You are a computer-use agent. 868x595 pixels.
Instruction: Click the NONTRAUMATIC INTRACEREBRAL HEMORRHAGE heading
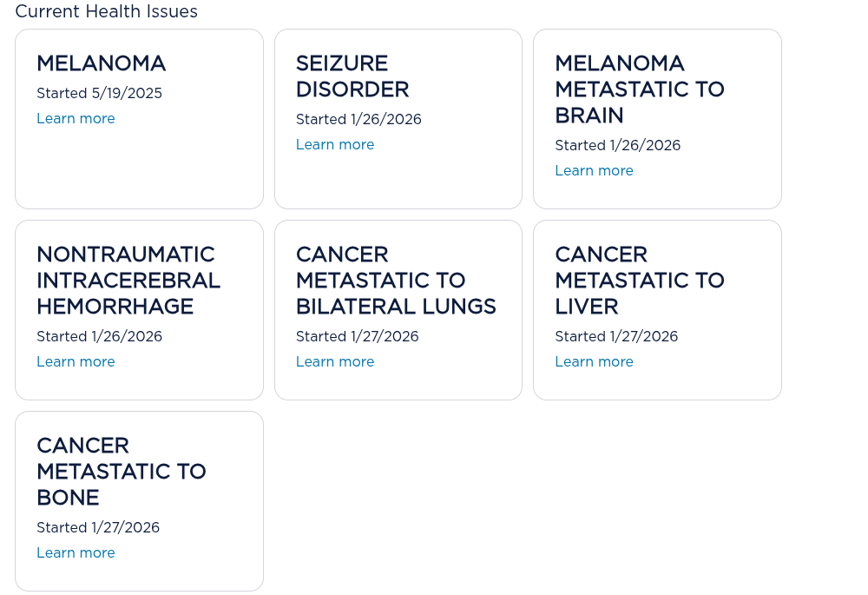128,281
